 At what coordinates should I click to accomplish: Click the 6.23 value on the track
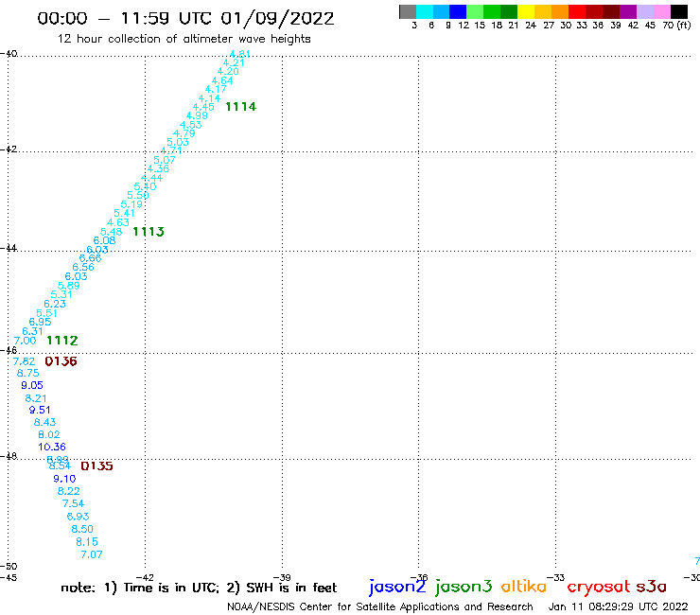[55, 304]
